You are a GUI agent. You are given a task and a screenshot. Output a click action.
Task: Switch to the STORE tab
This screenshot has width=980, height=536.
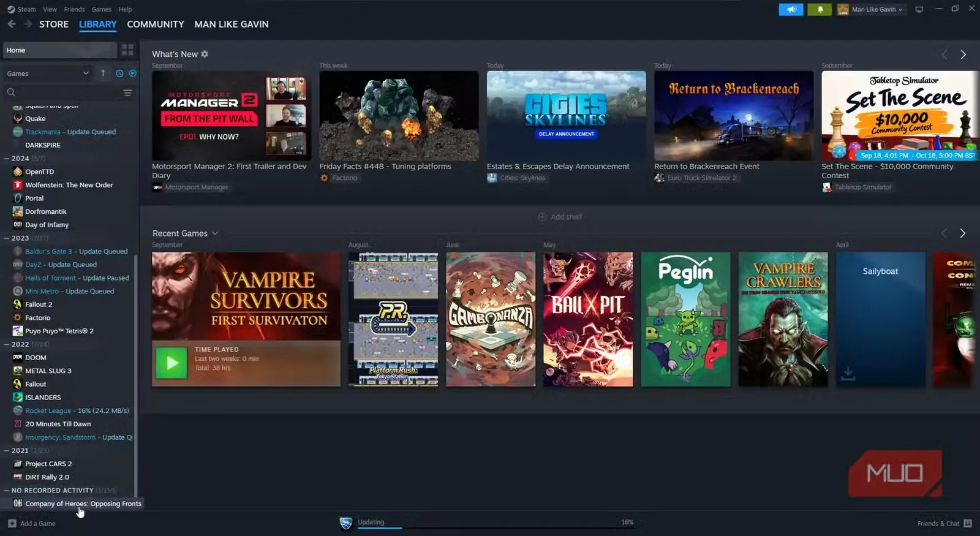54,24
